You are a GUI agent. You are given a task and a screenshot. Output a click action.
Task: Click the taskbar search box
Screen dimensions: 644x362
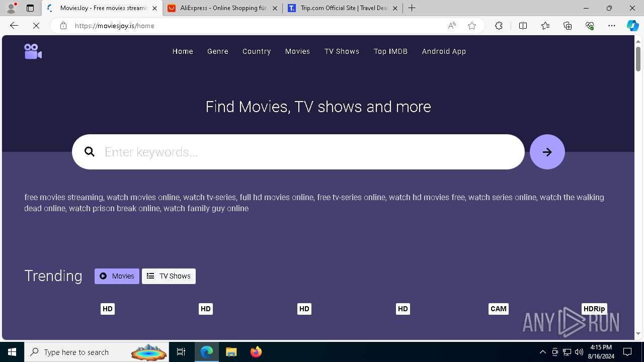point(98,352)
